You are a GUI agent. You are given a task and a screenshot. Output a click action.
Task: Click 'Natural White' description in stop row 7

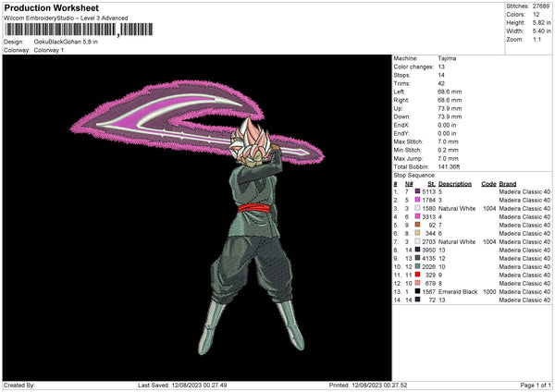click(457, 241)
